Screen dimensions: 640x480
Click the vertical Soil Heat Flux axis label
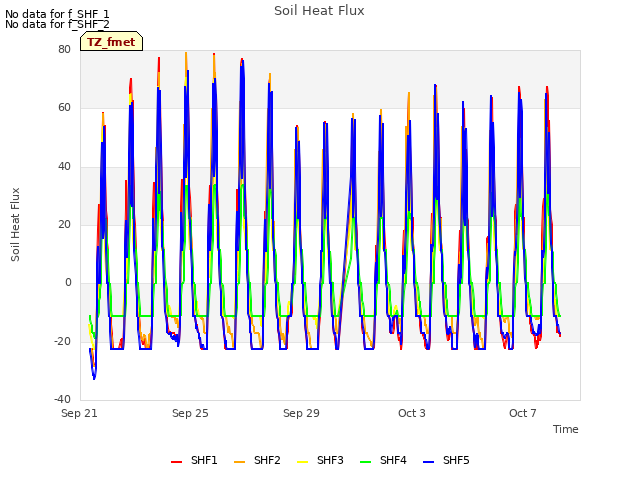[x=15, y=224]
